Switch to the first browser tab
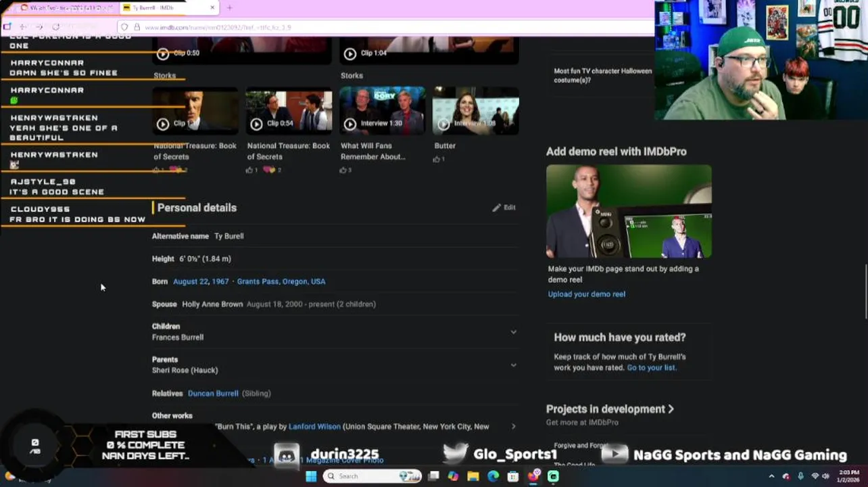Screen dimensions: 868x487 click(x=66, y=8)
